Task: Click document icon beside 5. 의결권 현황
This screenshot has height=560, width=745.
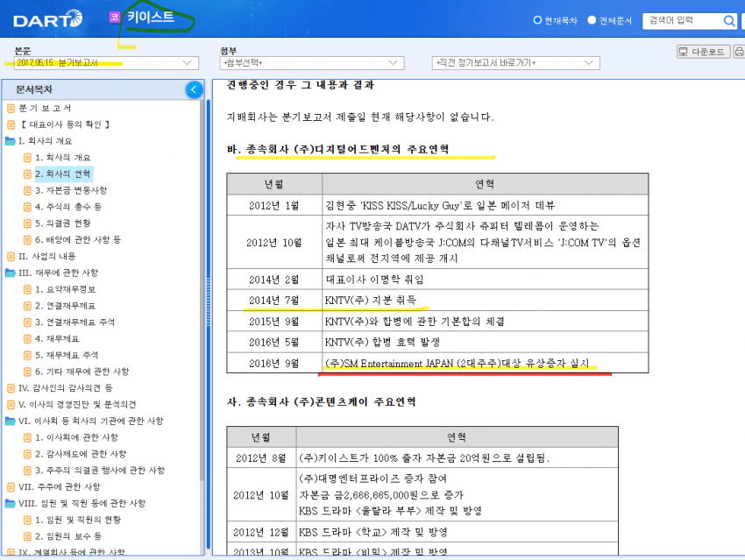Action: click(27, 223)
